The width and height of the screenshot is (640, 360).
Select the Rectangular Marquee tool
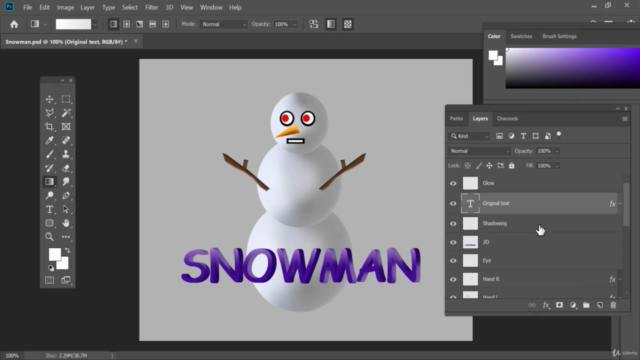66,99
